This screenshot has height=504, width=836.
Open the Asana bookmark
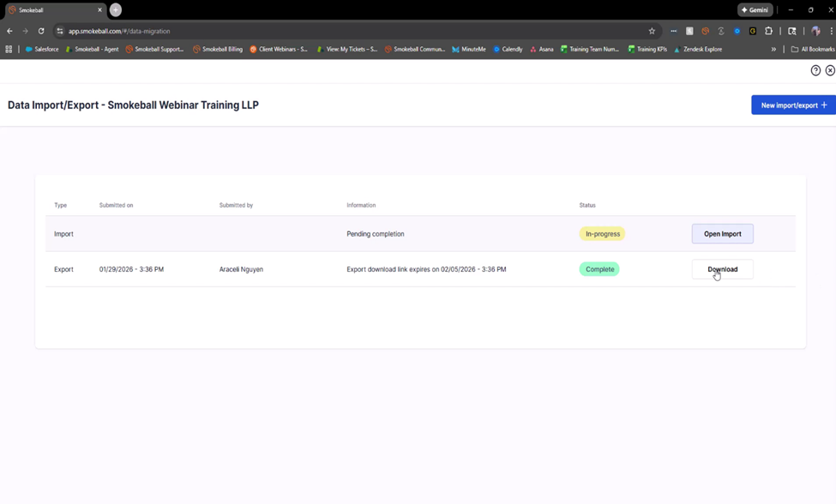pos(541,49)
